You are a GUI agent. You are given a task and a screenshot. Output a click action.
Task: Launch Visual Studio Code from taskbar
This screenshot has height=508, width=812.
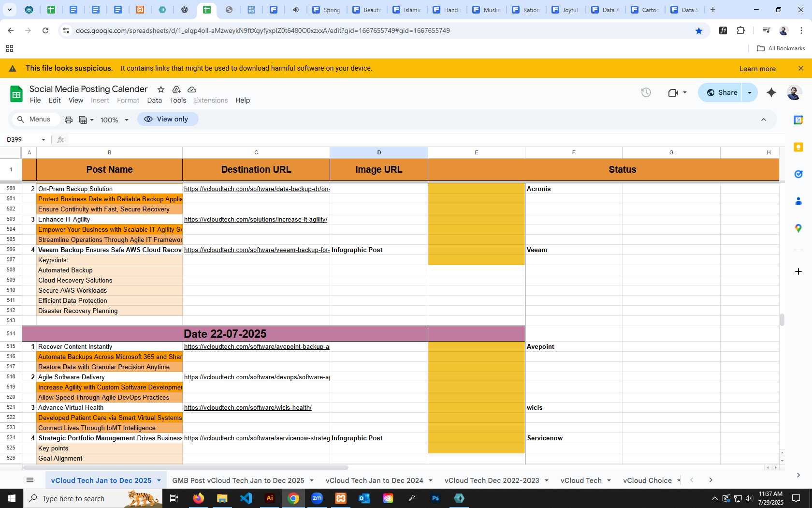point(246,498)
